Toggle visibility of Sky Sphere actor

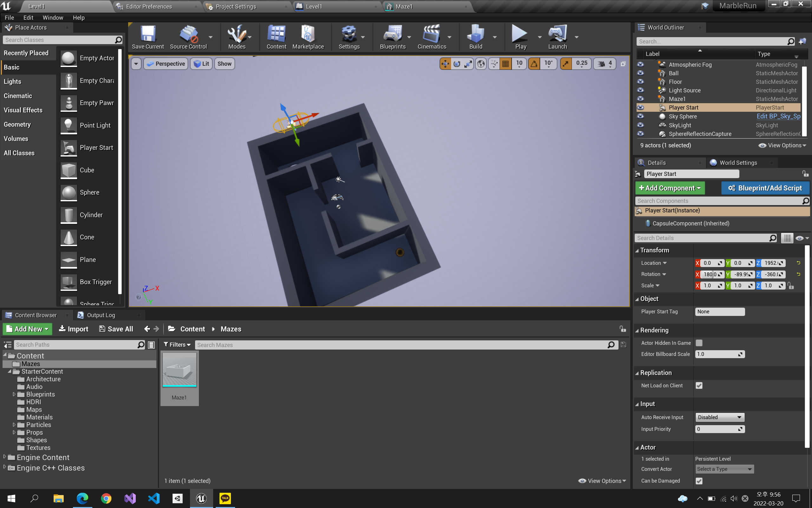point(640,116)
